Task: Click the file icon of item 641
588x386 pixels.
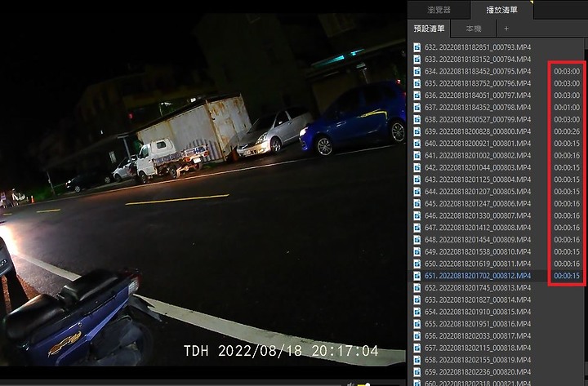Action: [x=416, y=156]
